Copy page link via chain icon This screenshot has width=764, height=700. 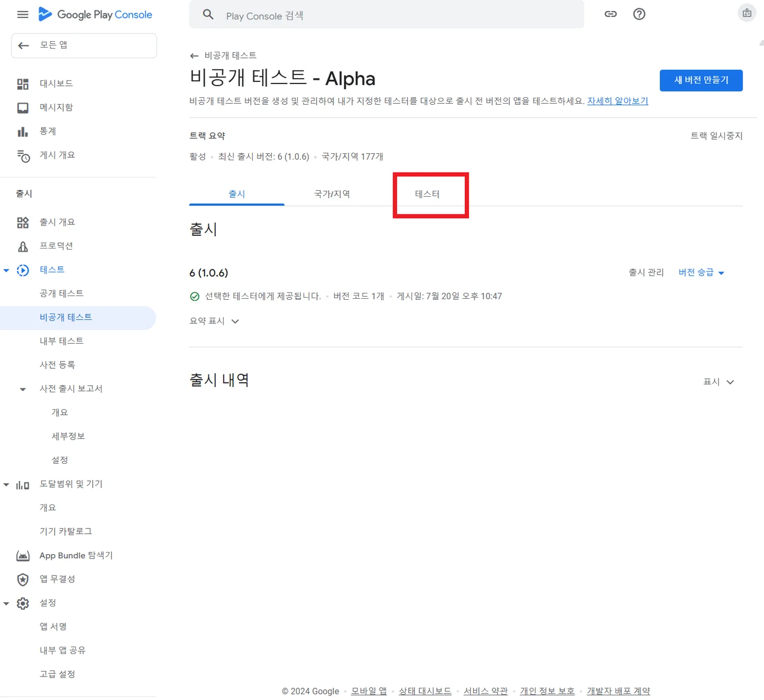(x=611, y=14)
